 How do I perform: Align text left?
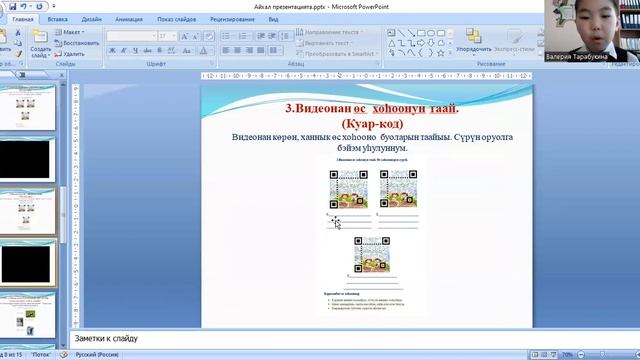tap(226, 51)
